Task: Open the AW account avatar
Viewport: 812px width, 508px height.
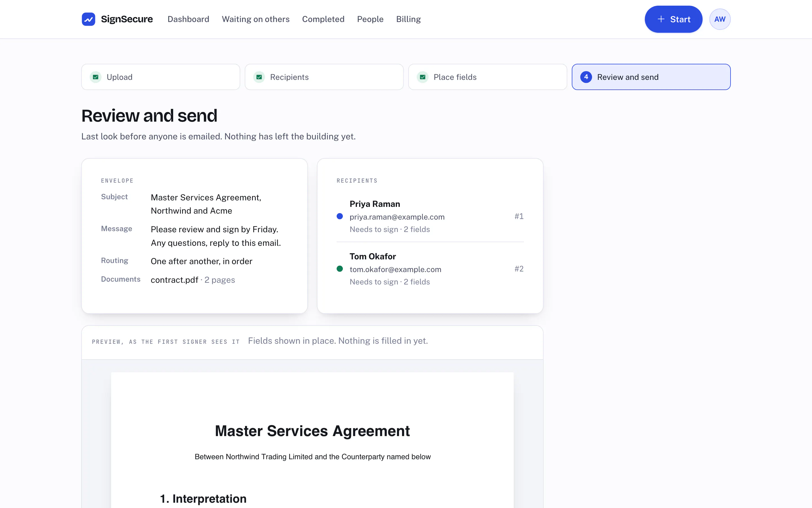Action: pos(720,19)
